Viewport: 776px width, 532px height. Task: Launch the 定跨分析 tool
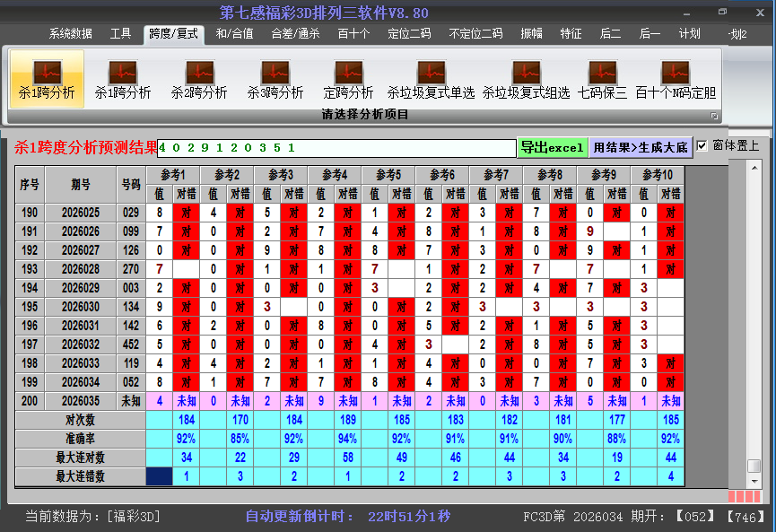coord(348,79)
